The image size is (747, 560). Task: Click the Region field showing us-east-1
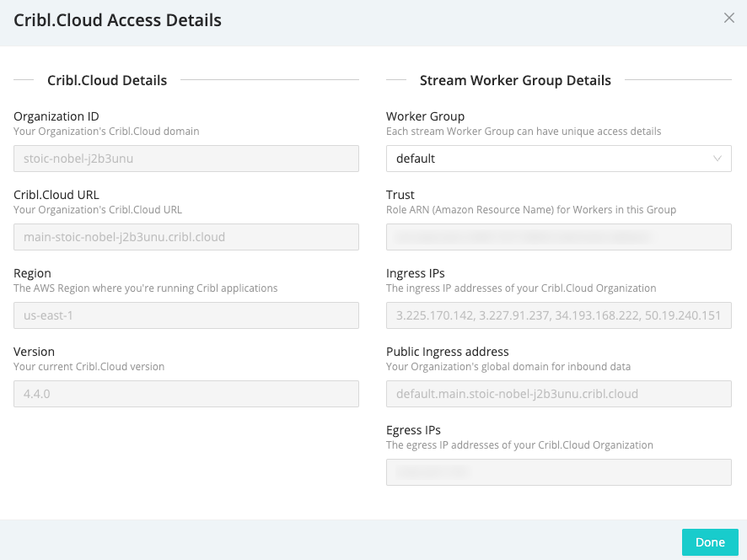point(185,315)
